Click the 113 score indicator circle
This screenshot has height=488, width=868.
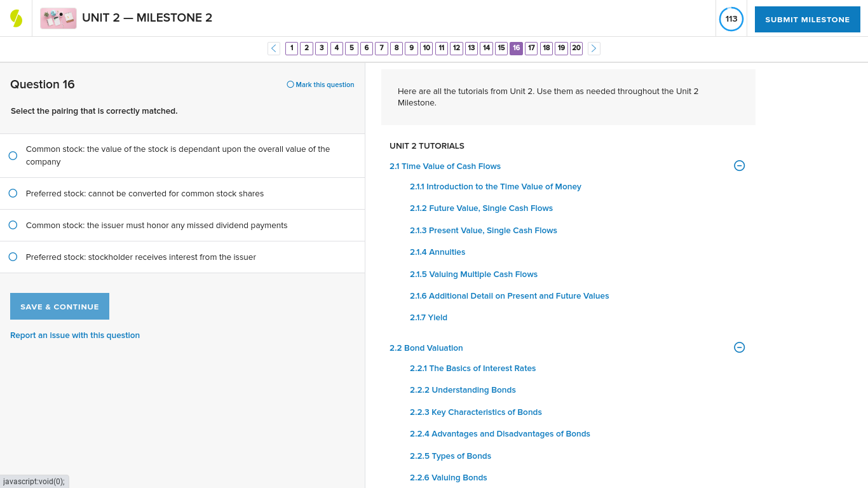pyautogui.click(x=731, y=19)
